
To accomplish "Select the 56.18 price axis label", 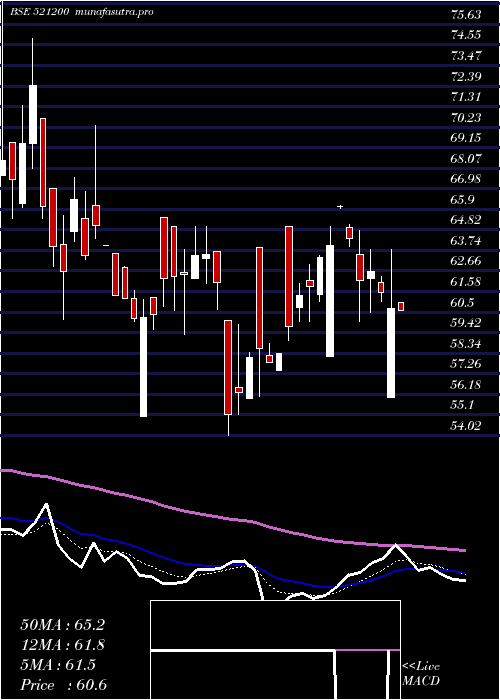I will pos(466,385).
